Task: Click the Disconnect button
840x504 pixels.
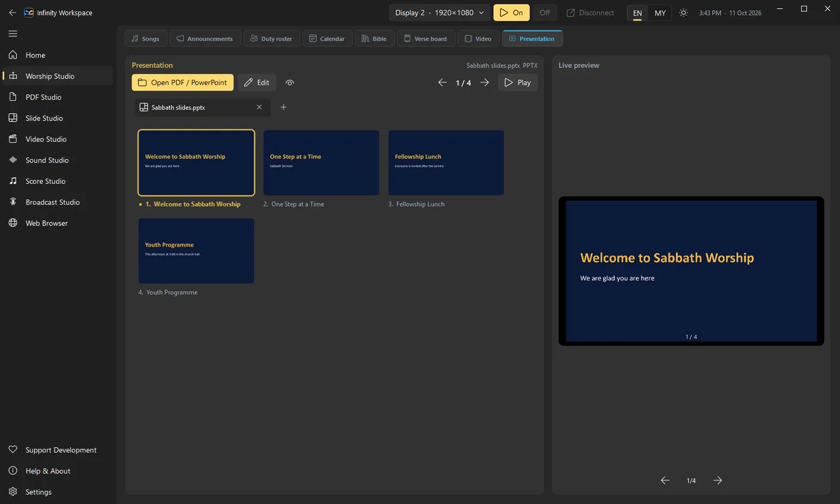Action: pyautogui.click(x=590, y=13)
